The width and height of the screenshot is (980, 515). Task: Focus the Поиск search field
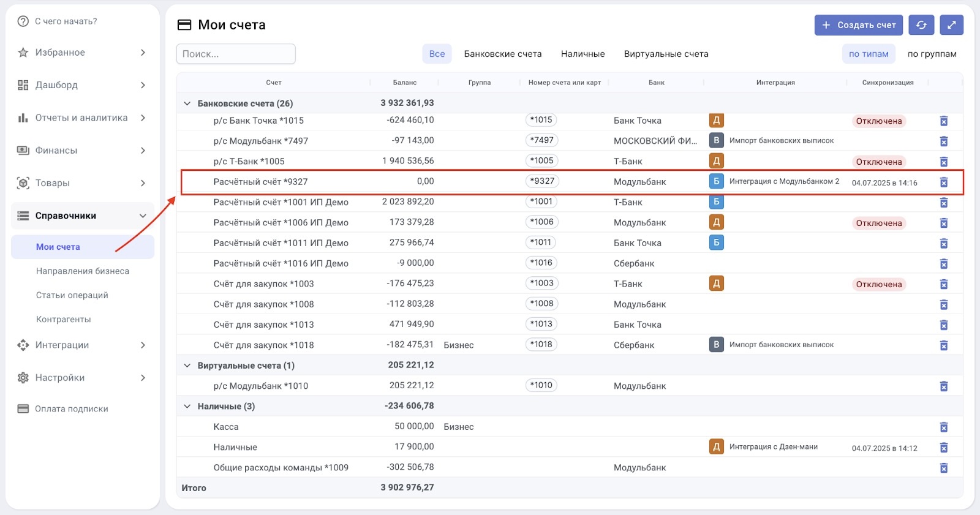(x=236, y=54)
